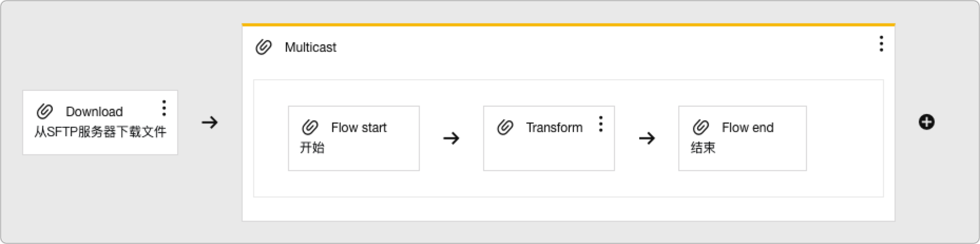Open the Transform step three-dot menu
This screenshot has width=980, height=244.
pyautogui.click(x=601, y=124)
